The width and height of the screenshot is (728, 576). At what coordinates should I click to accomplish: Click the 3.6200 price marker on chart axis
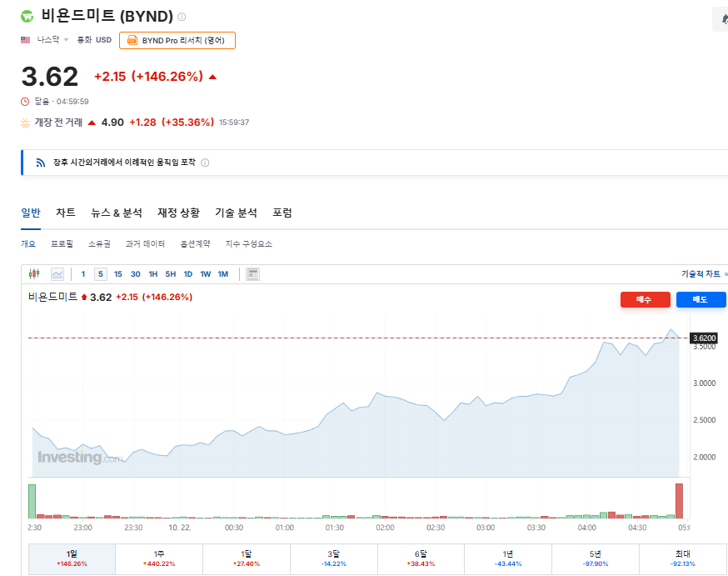click(704, 338)
